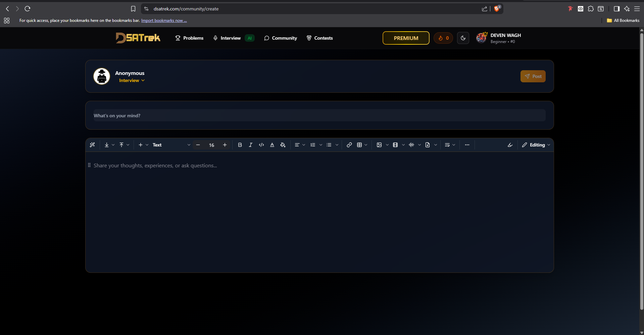Expand the export dropdown arrow
Screen dimensions: 644x335
point(128,145)
